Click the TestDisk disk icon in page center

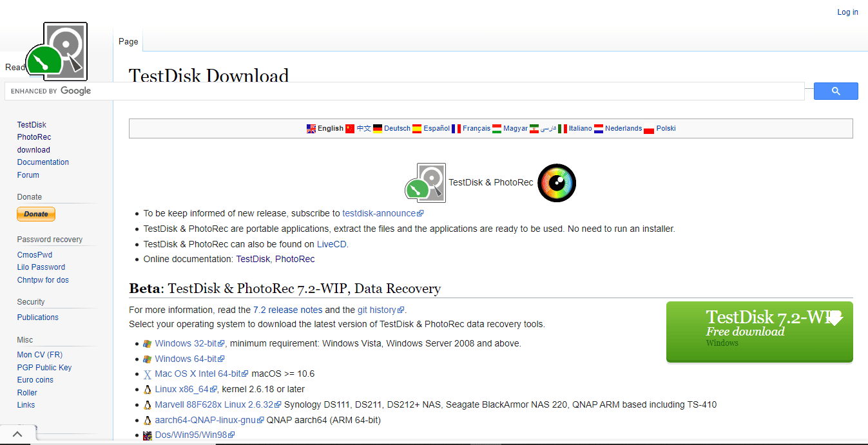pos(425,183)
